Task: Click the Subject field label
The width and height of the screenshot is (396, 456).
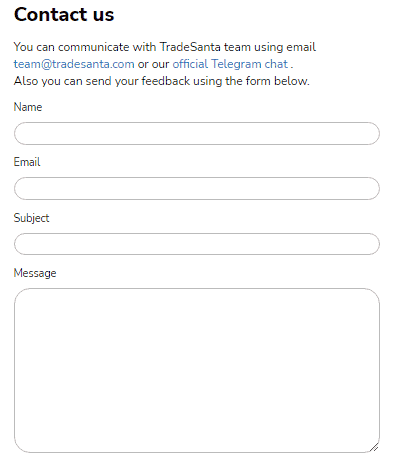Action: (31, 218)
